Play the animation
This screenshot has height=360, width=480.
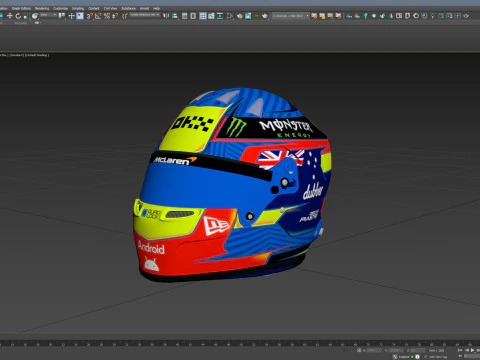473,350
